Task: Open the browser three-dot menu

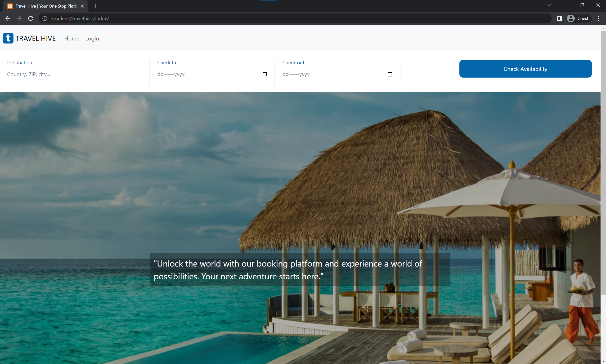Action: coord(598,19)
